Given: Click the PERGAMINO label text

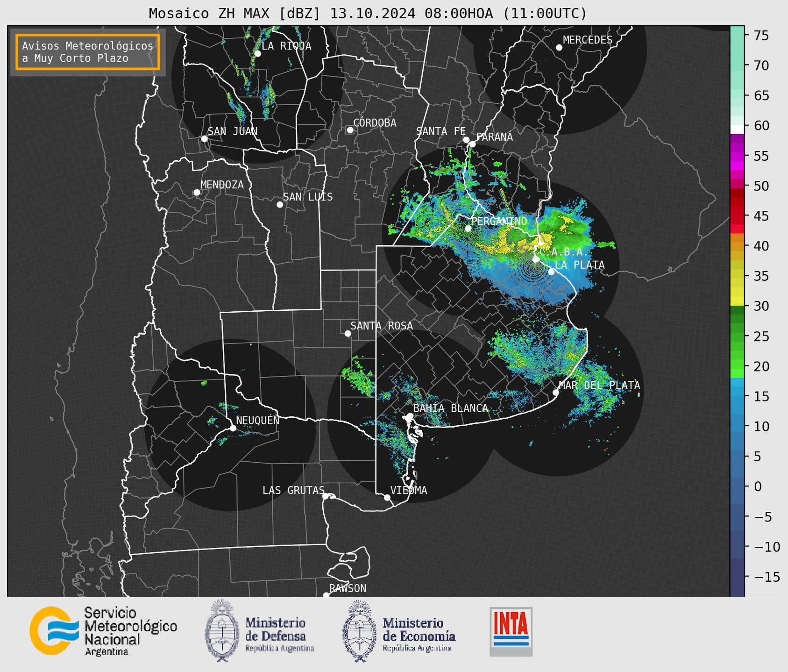Looking at the screenshot, I should coord(499,221).
